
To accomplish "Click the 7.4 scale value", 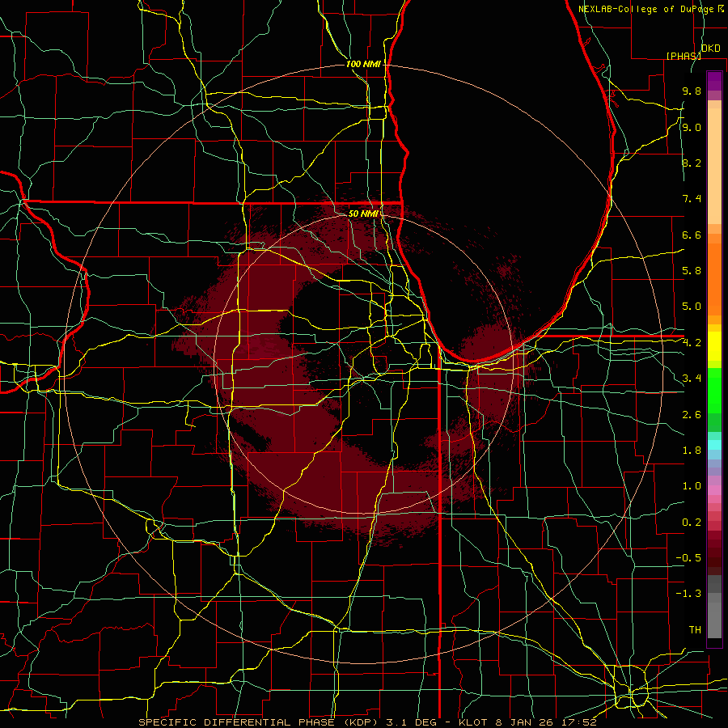I will tap(692, 199).
